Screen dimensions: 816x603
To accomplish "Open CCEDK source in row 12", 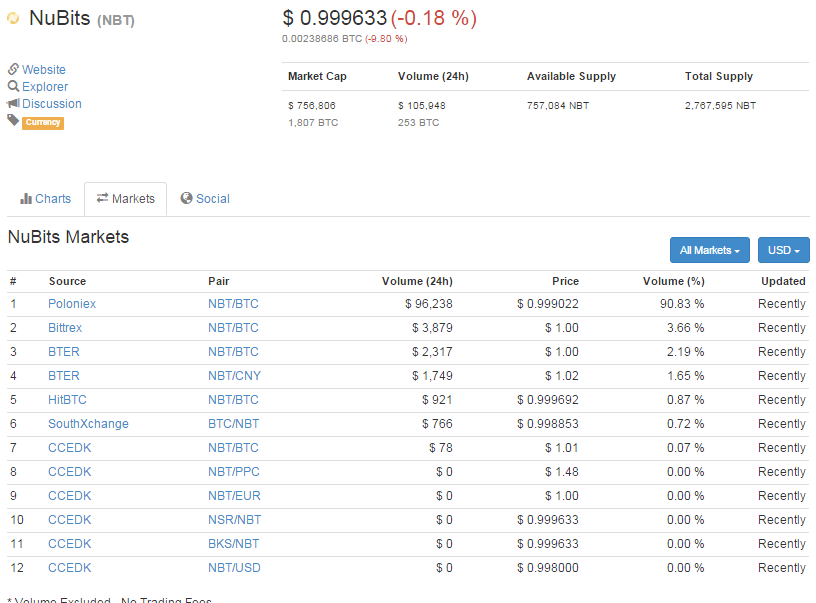I will 69,567.
